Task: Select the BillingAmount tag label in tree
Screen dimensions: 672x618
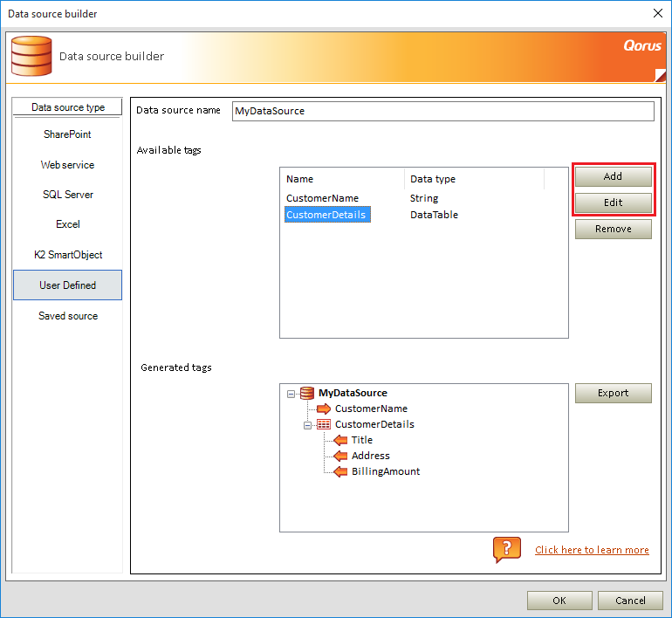Action: click(x=386, y=472)
